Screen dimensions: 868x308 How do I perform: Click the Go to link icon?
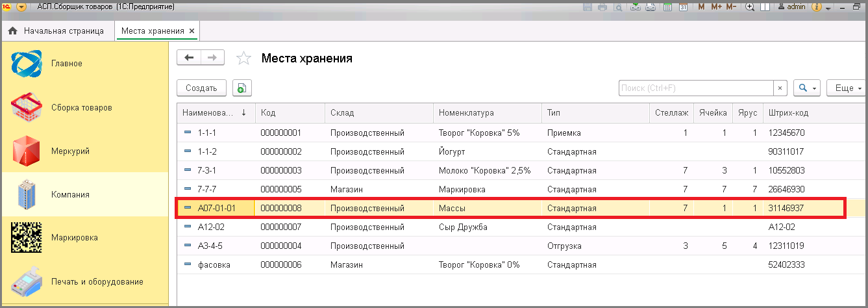click(651, 7)
